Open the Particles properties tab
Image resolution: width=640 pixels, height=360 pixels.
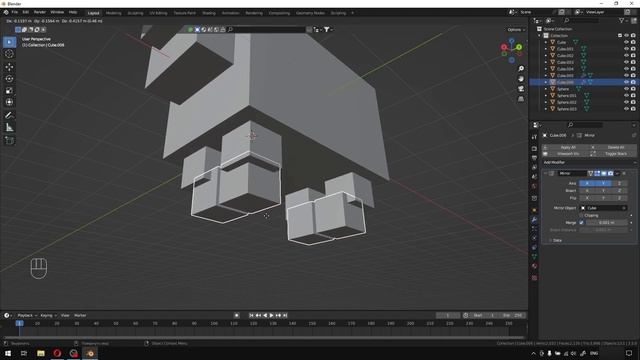(534, 229)
